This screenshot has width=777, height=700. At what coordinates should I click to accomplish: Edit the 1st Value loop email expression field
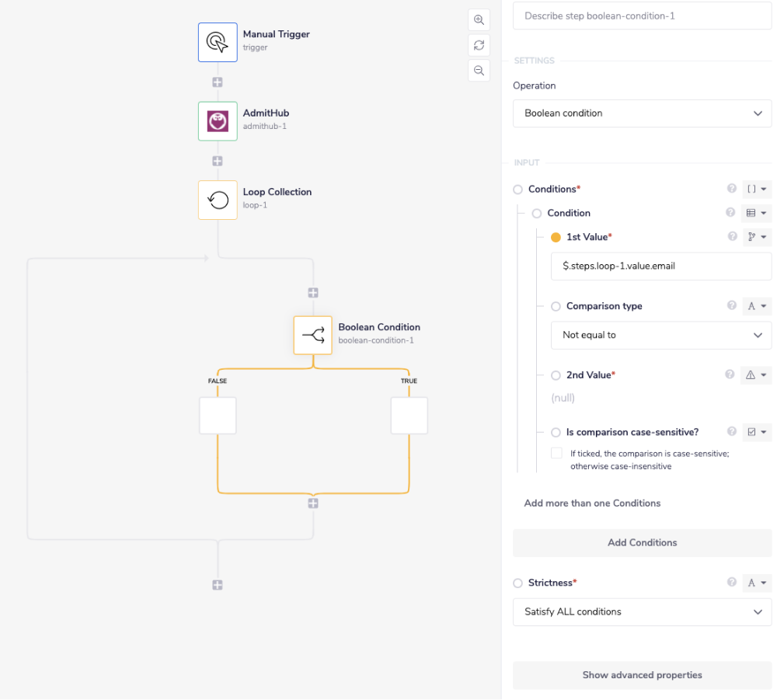[660, 266]
